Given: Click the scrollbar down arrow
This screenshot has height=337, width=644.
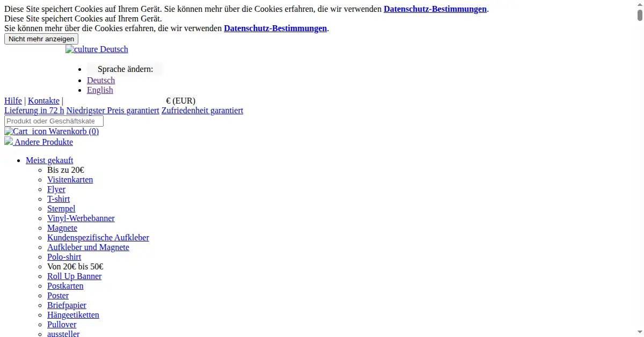Looking at the screenshot, I should tap(640, 333).
